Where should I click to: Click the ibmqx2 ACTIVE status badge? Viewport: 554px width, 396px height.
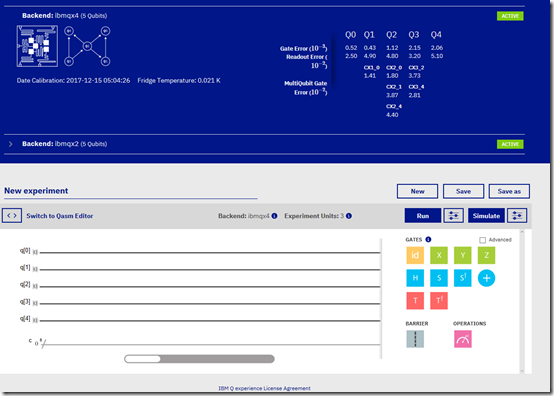click(510, 144)
